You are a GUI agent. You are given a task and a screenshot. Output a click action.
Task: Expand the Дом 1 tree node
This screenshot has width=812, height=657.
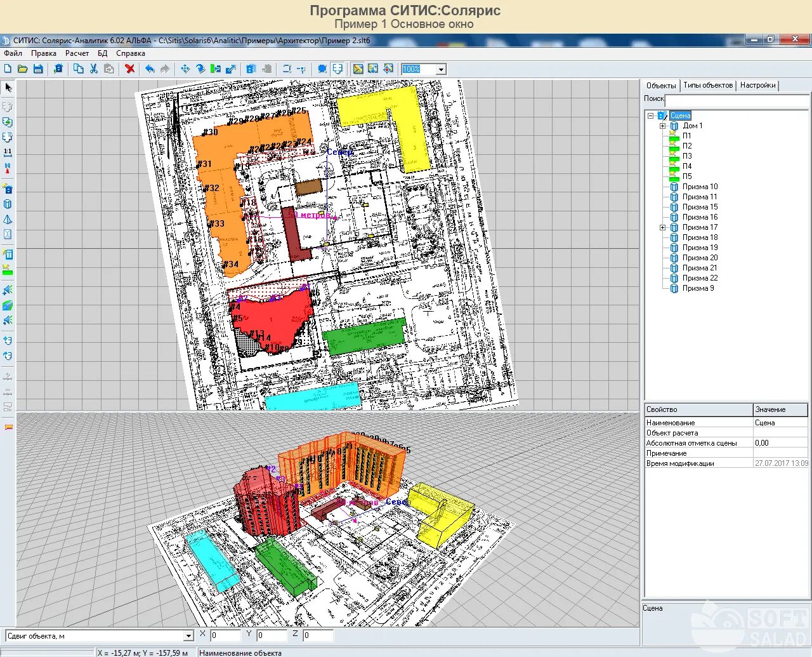coord(663,126)
